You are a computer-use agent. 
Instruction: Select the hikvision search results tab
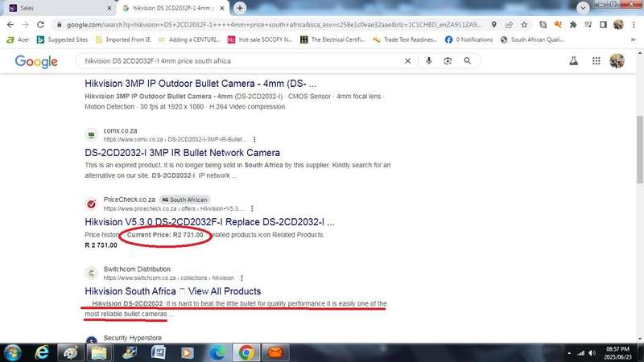pyautogui.click(x=172, y=8)
